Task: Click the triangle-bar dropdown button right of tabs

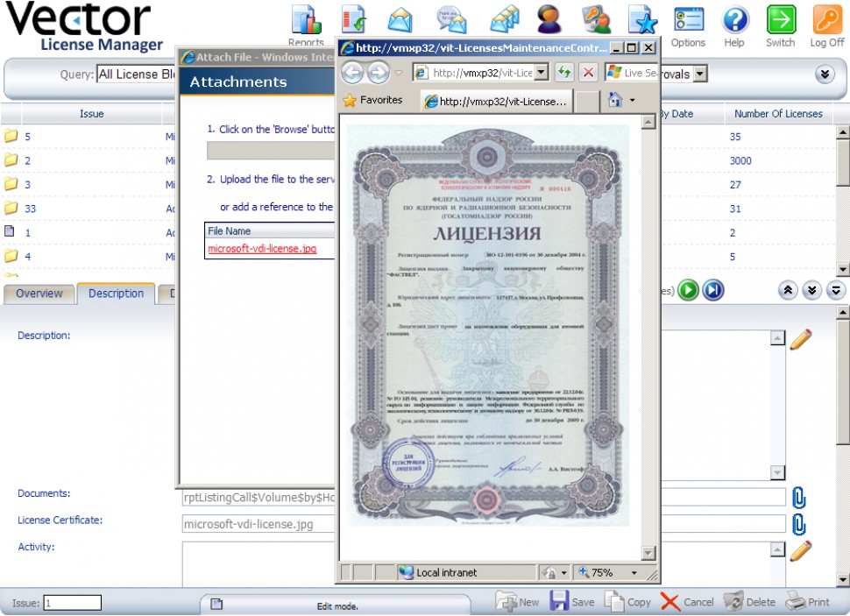Action: 836,291
